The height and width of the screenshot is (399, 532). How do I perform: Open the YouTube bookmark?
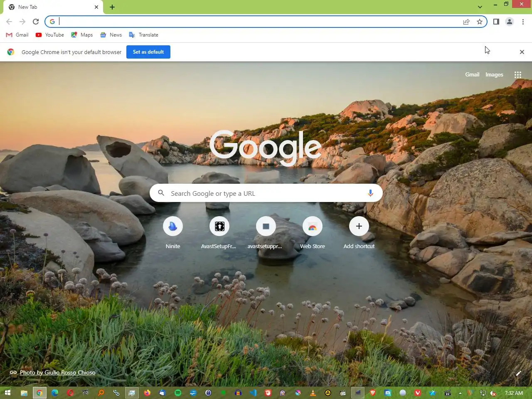coord(50,35)
